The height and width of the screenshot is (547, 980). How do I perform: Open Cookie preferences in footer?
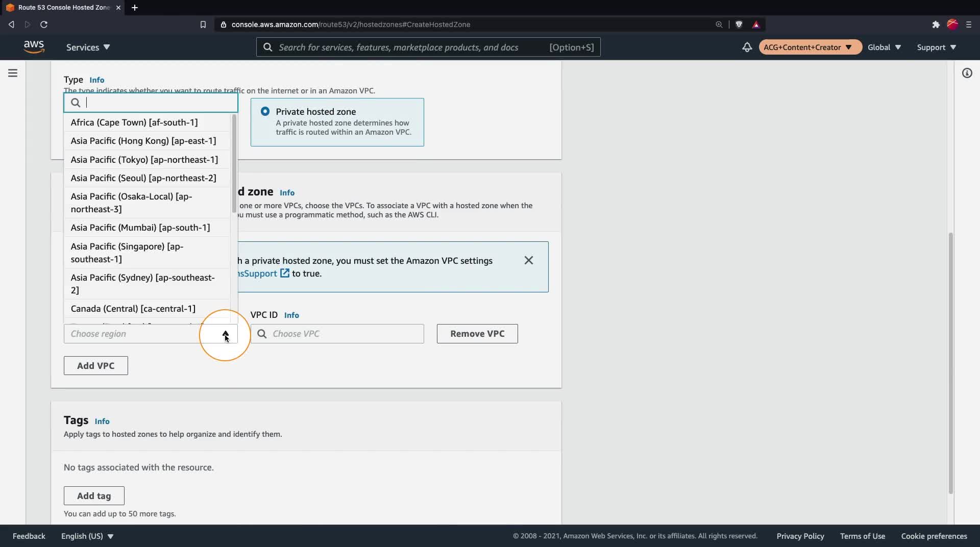pyautogui.click(x=934, y=536)
